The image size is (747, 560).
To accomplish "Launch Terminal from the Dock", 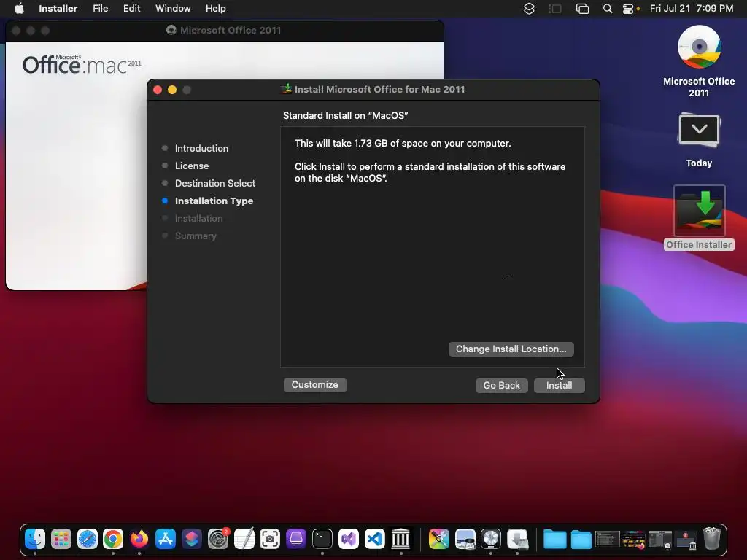I will (x=322, y=539).
